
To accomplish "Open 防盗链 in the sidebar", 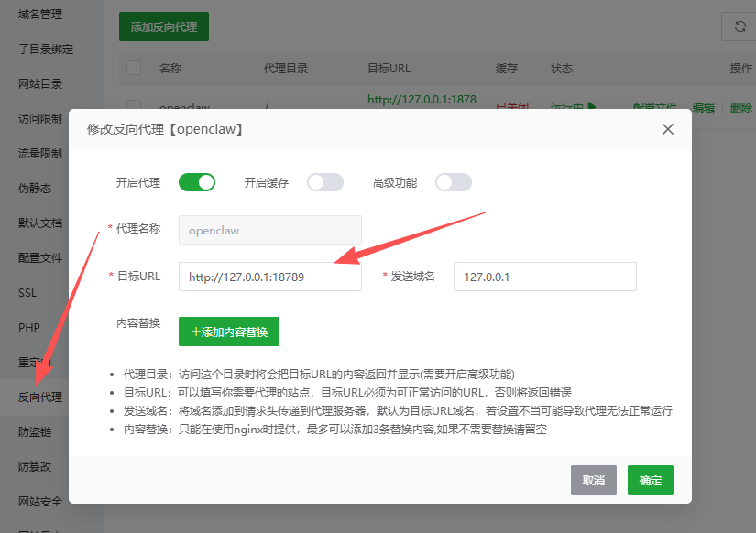I will coord(35,431).
